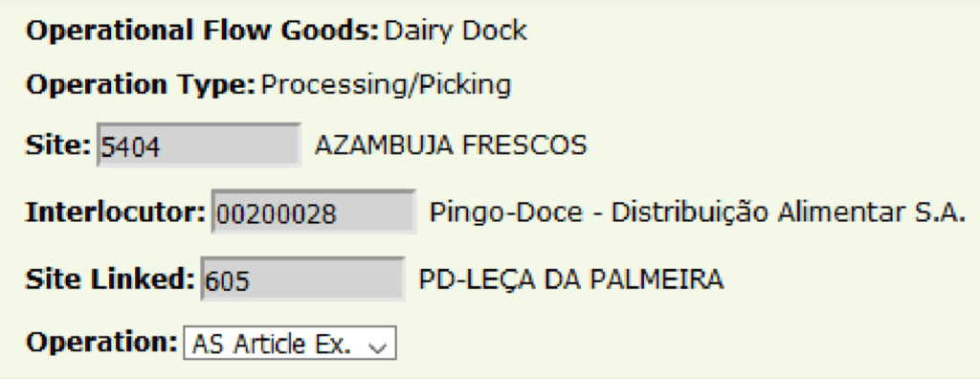Click the bold Site: label
The image size is (980, 379).
coord(58,145)
